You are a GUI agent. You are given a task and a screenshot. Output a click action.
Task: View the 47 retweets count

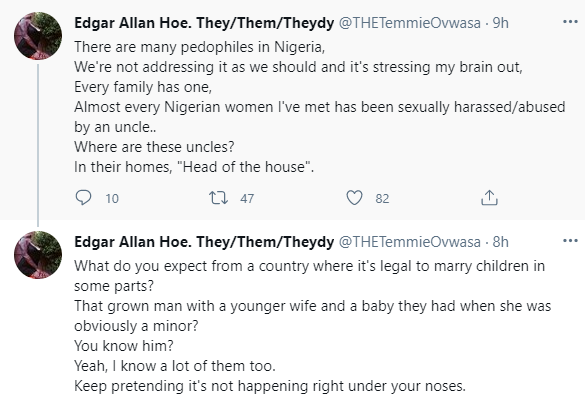[247, 199]
